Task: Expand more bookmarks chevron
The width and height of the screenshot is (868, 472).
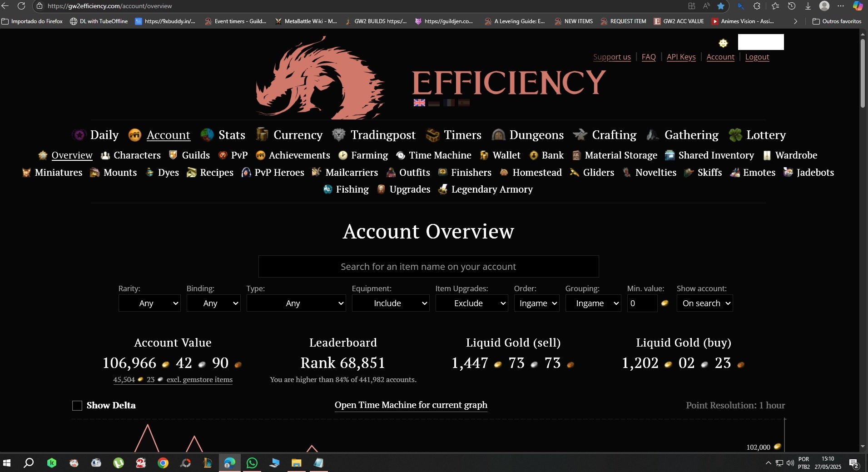Action: [x=795, y=21]
